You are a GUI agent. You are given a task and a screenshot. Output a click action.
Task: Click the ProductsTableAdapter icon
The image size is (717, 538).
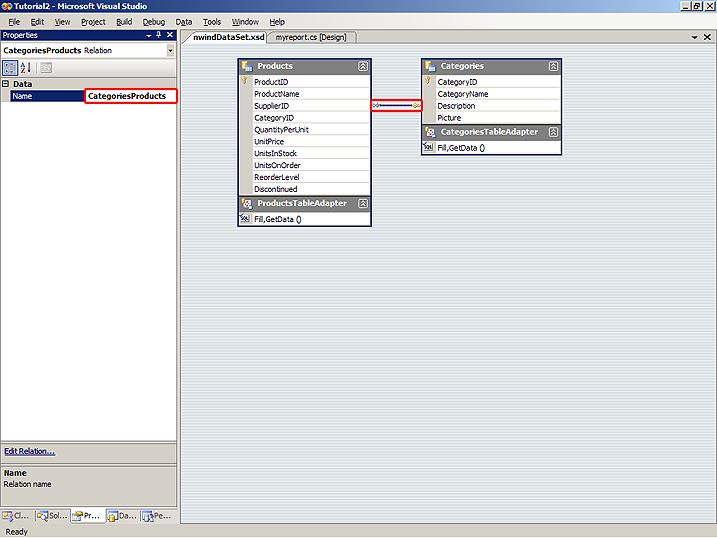246,204
